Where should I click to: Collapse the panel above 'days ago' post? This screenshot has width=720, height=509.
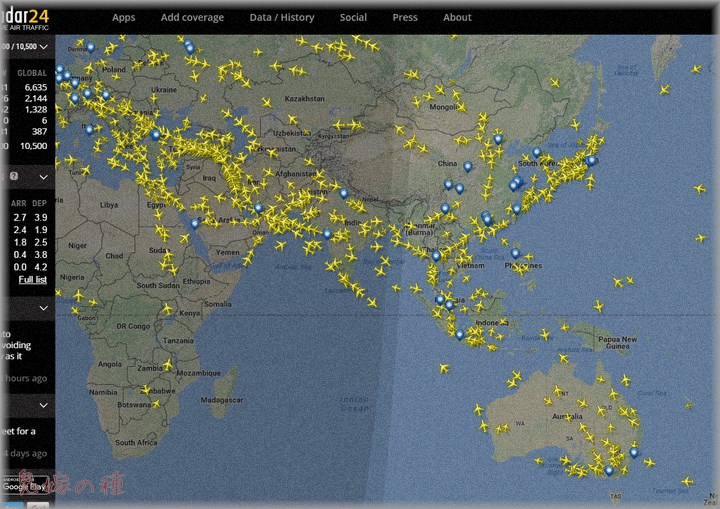43,405
